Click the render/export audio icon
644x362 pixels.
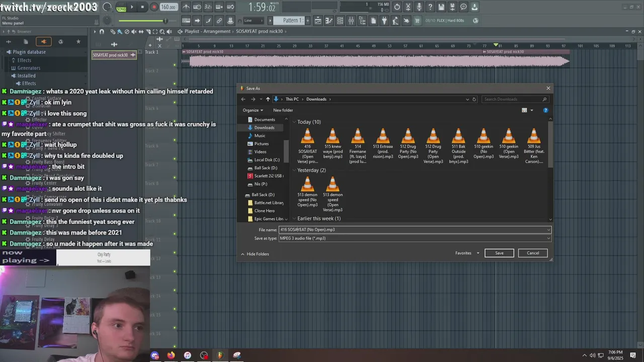click(452, 7)
